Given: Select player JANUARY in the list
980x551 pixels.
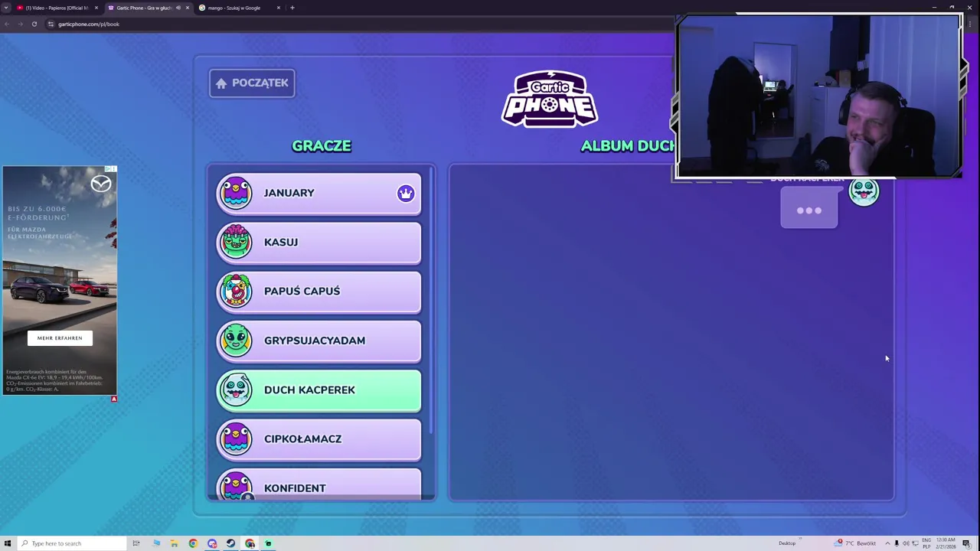Looking at the screenshot, I should [319, 193].
